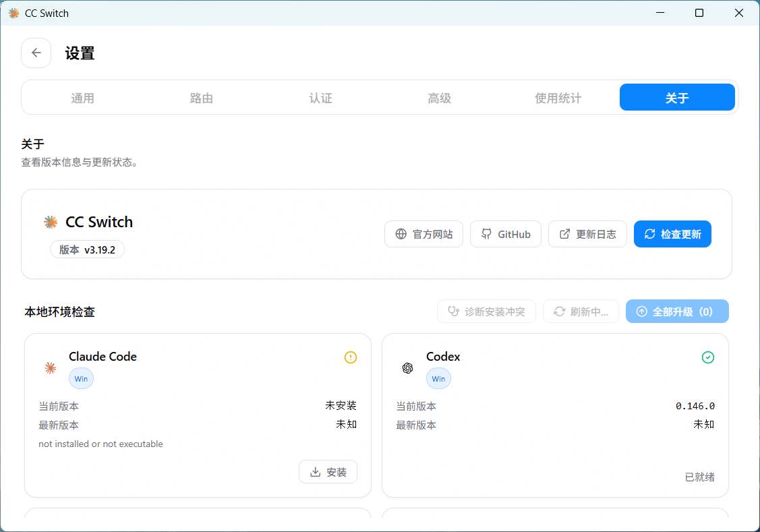Click the download icon in 安装 button
760x532 pixels.
[316, 472]
